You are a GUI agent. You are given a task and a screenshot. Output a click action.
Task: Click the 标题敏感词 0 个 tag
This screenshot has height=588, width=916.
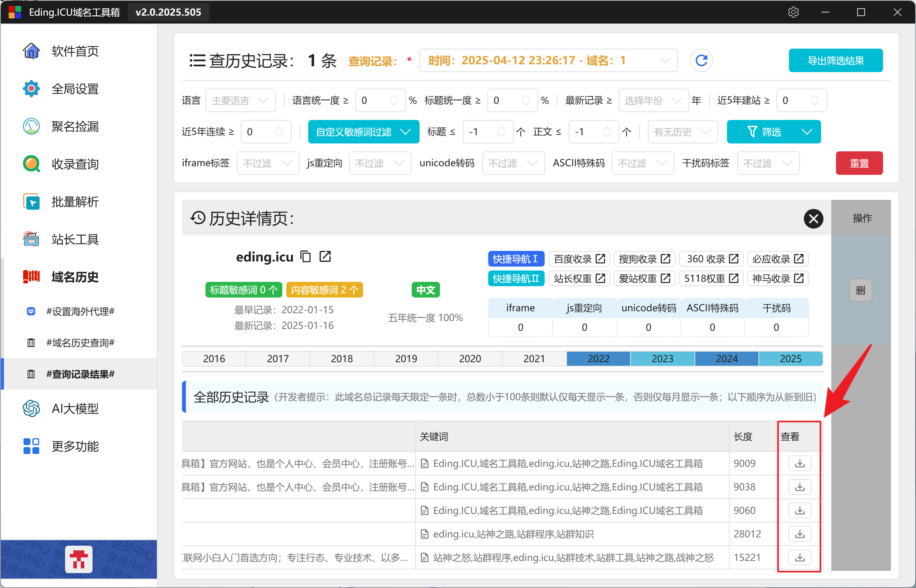click(x=244, y=290)
